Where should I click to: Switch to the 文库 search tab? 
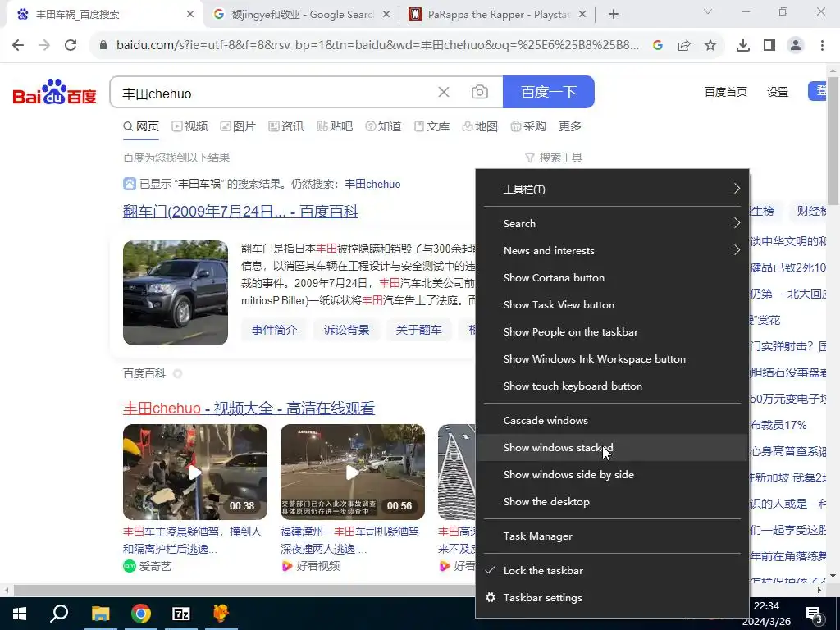tap(431, 126)
